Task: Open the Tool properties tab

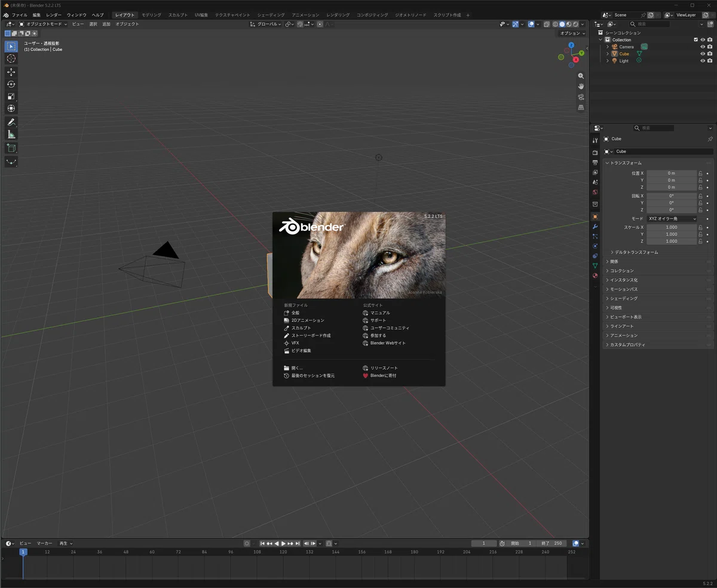Action: 595,140
